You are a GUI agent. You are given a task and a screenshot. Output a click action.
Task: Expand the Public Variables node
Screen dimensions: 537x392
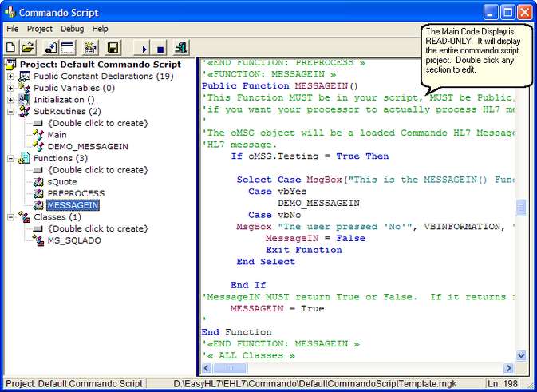10,88
